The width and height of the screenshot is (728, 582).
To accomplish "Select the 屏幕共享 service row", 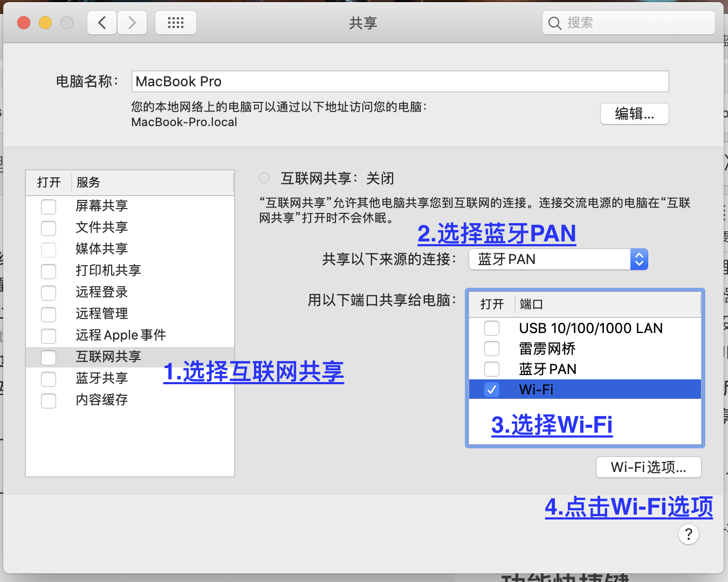I will (130, 206).
